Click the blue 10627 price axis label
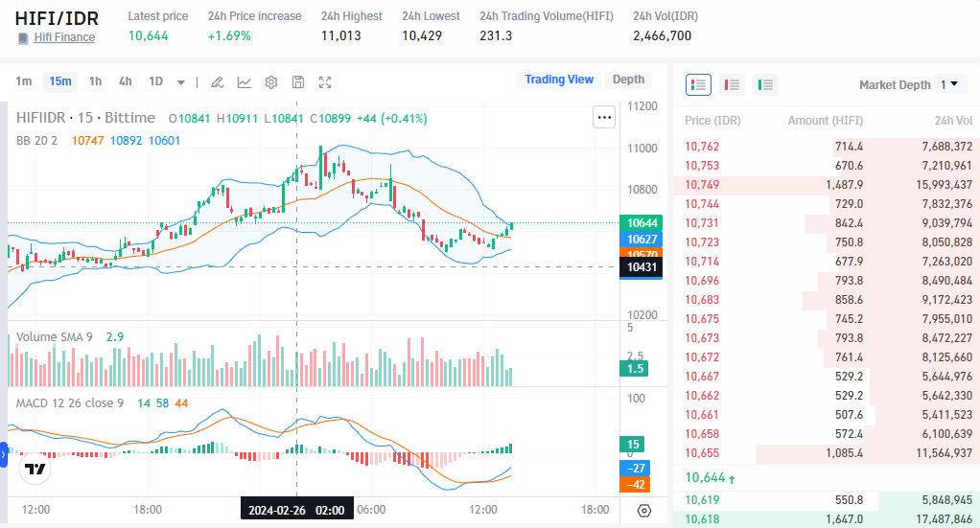The image size is (980, 528). point(642,240)
